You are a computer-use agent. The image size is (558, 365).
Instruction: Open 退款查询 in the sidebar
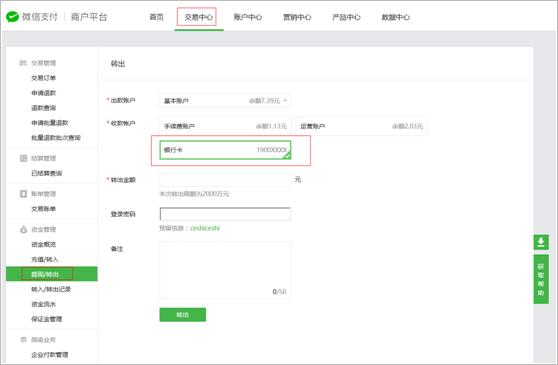tap(43, 108)
